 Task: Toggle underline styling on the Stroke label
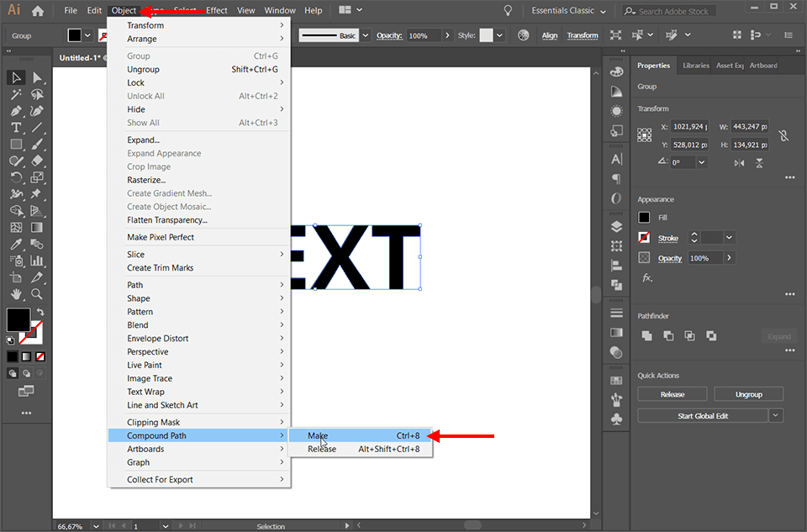[668, 237]
